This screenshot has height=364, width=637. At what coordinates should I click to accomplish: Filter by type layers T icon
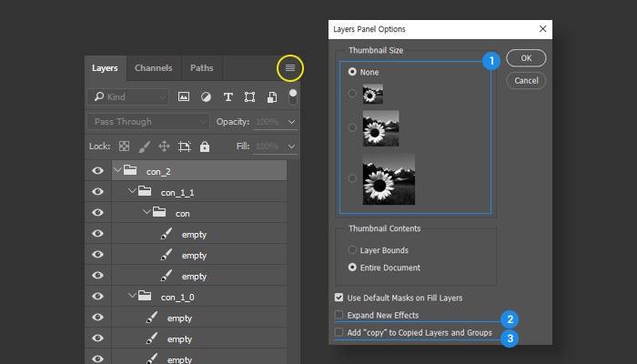[227, 96]
